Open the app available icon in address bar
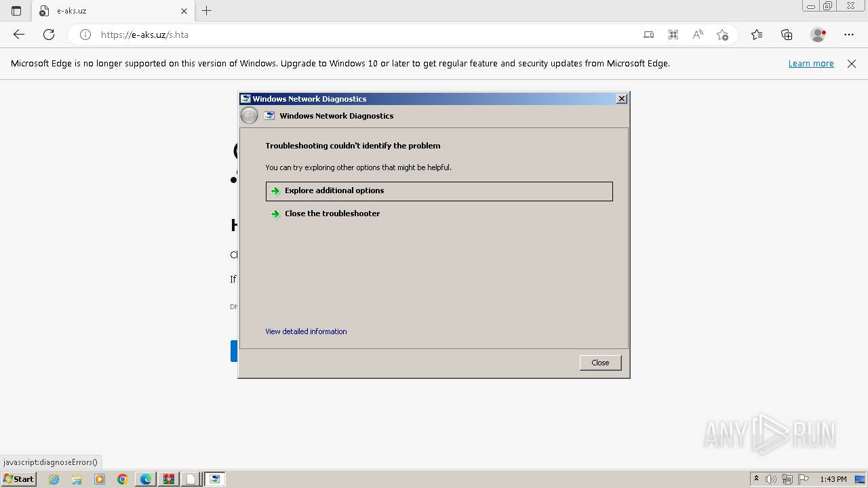The height and width of the screenshot is (488, 868). tap(649, 35)
